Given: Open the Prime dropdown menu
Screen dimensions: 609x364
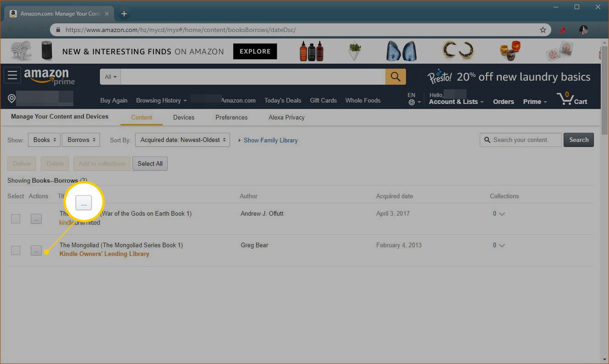Looking at the screenshot, I should point(535,102).
